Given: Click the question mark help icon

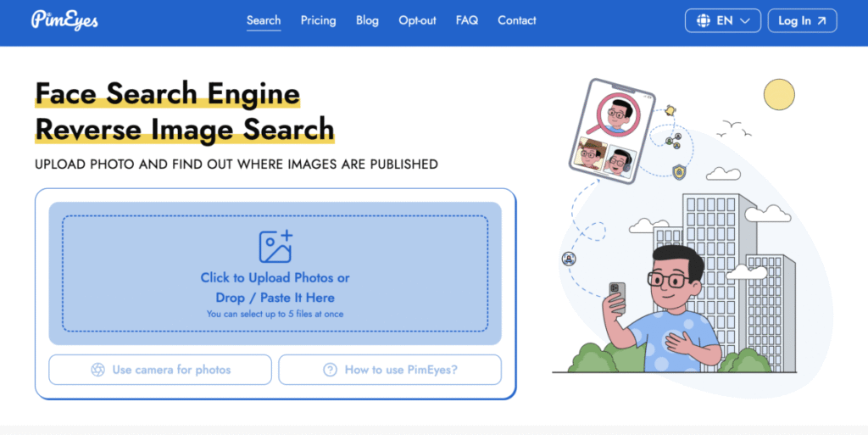Looking at the screenshot, I should (x=330, y=370).
